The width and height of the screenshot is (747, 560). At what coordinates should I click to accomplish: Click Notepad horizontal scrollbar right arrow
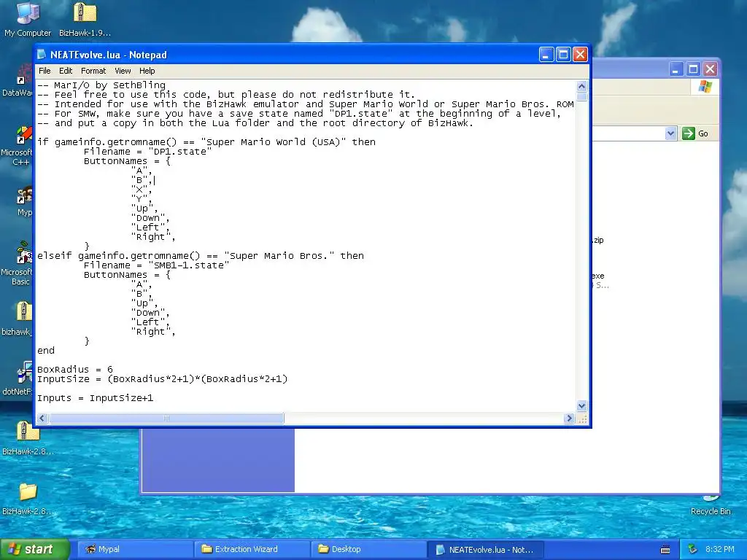pyautogui.click(x=569, y=418)
